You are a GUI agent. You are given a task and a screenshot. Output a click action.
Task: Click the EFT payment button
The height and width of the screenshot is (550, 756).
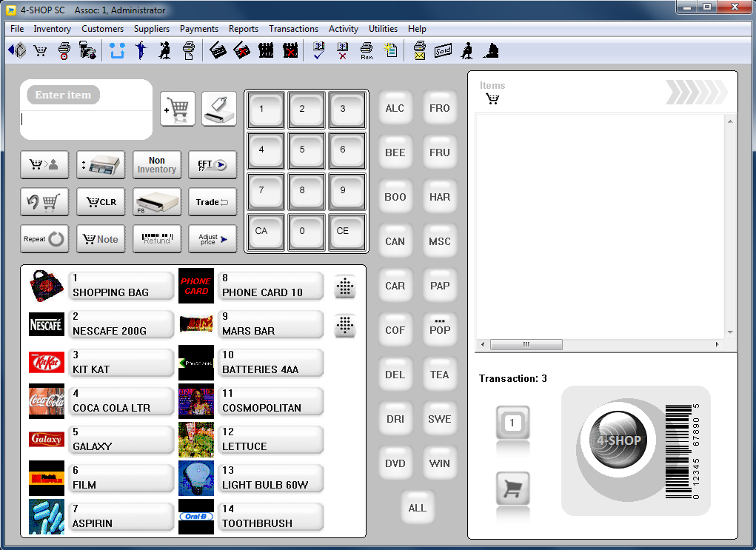click(213, 165)
